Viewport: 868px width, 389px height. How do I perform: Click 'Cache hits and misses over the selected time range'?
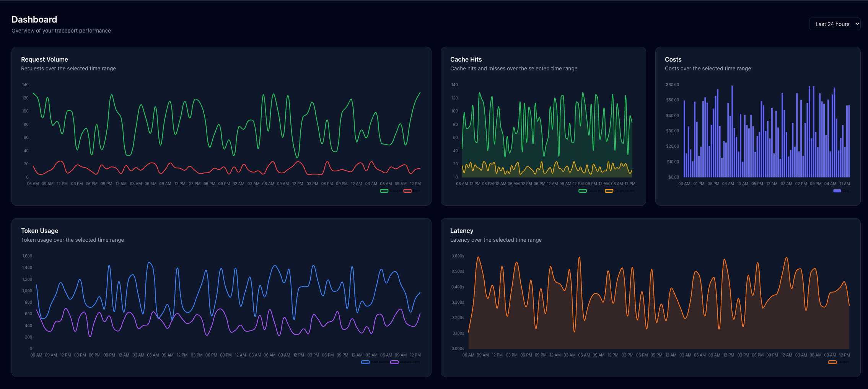[x=514, y=68]
